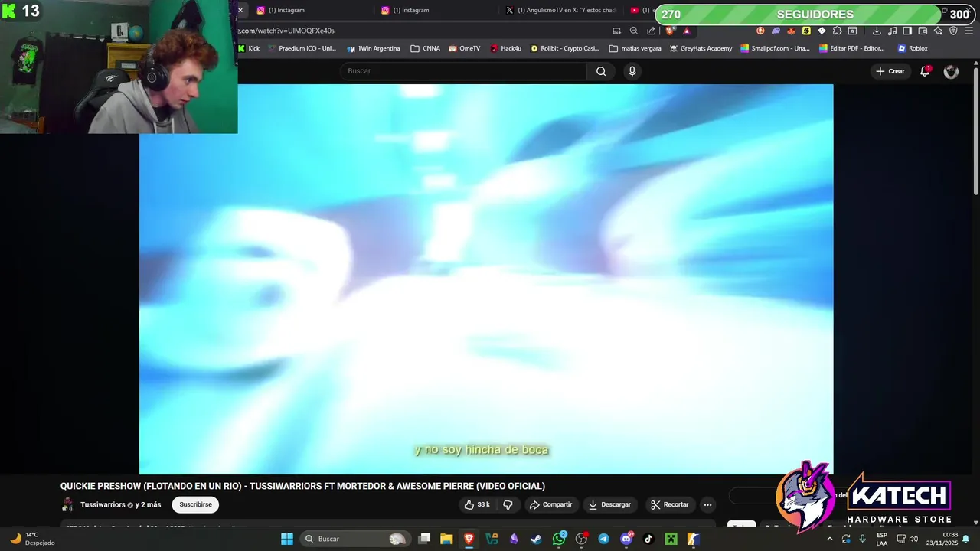The image size is (980, 551).
Task: Open browser downloads arrow icon
Action: point(876,31)
